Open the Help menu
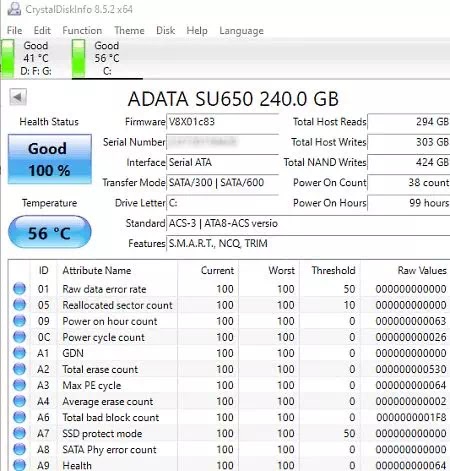This screenshot has width=450, height=471. (x=197, y=31)
